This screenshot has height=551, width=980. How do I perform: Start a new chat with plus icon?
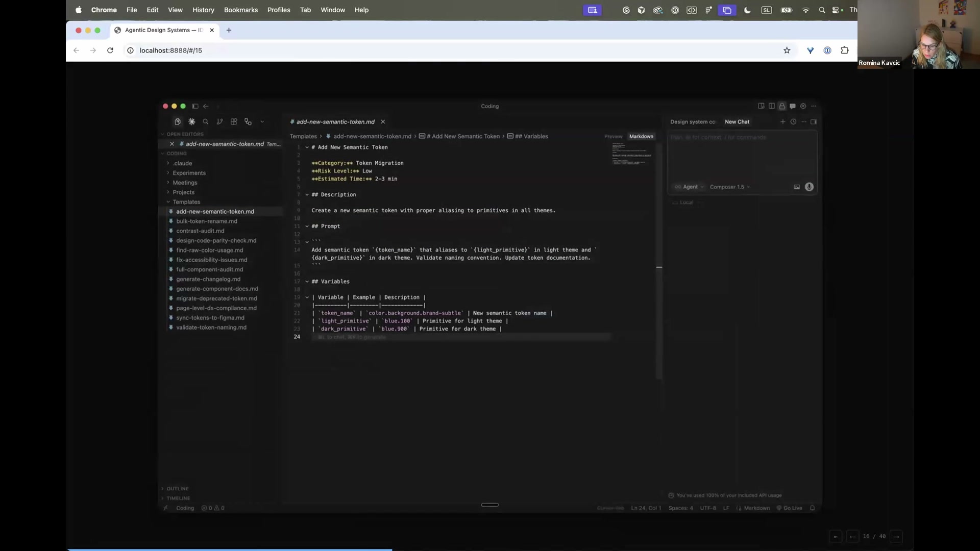(x=782, y=122)
